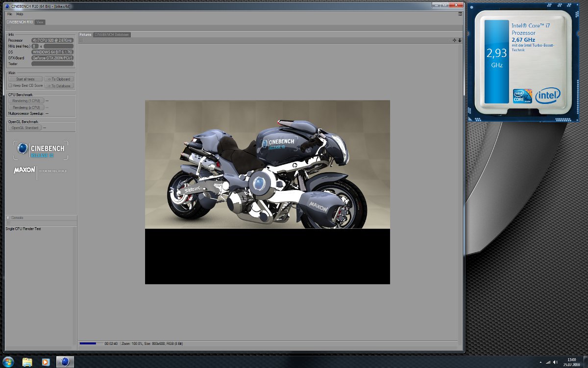Click the CINEBENCH taskbar icon
The image size is (588, 368).
click(x=65, y=362)
